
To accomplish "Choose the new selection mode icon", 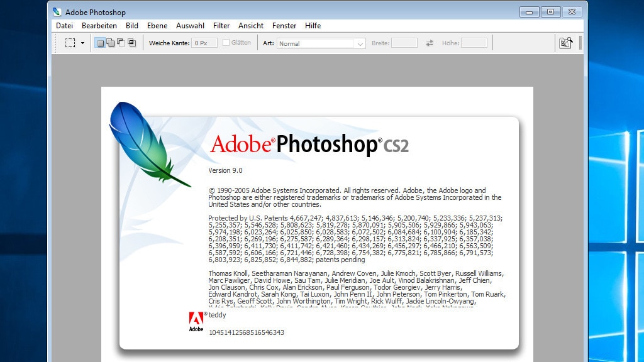I will click(100, 43).
